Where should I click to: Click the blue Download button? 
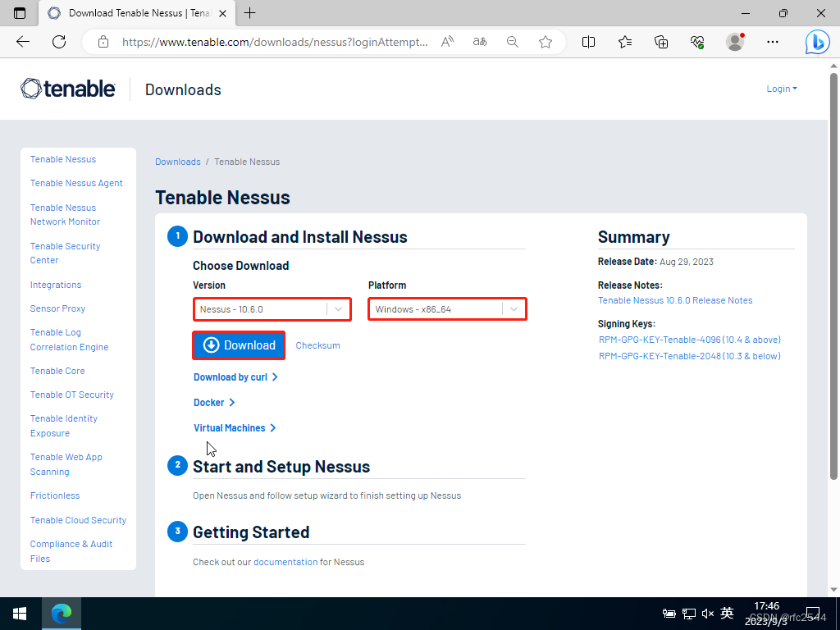click(239, 345)
